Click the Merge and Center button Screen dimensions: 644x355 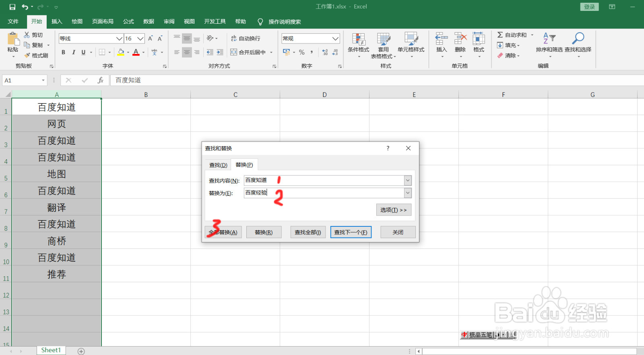point(248,52)
